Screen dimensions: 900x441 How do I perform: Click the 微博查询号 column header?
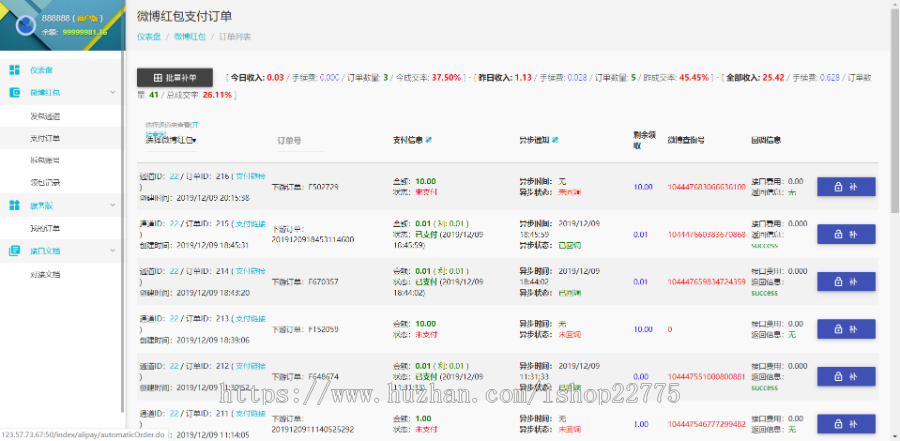pos(686,140)
